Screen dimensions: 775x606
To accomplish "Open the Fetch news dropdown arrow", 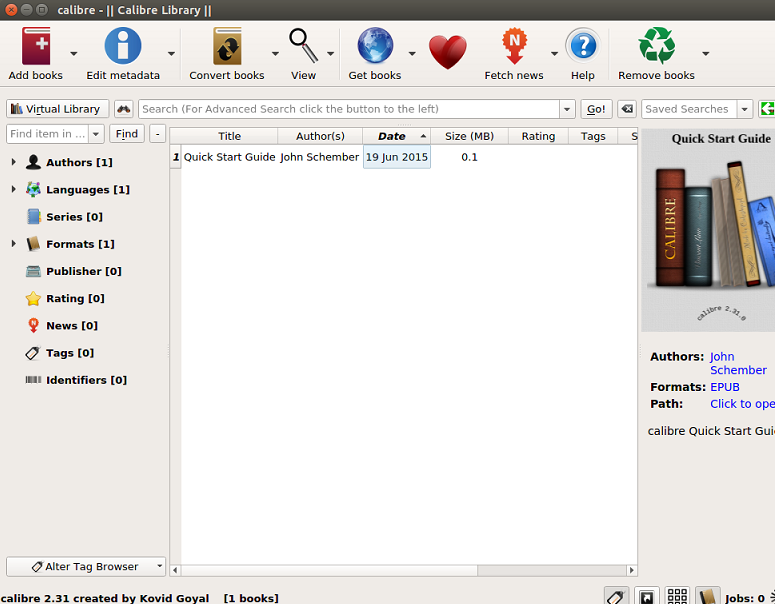I will point(554,53).
